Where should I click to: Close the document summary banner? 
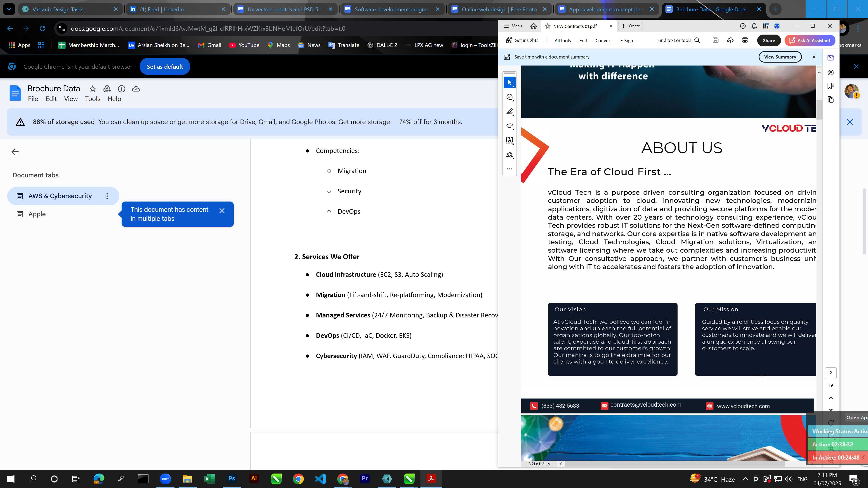pos(814,57)
